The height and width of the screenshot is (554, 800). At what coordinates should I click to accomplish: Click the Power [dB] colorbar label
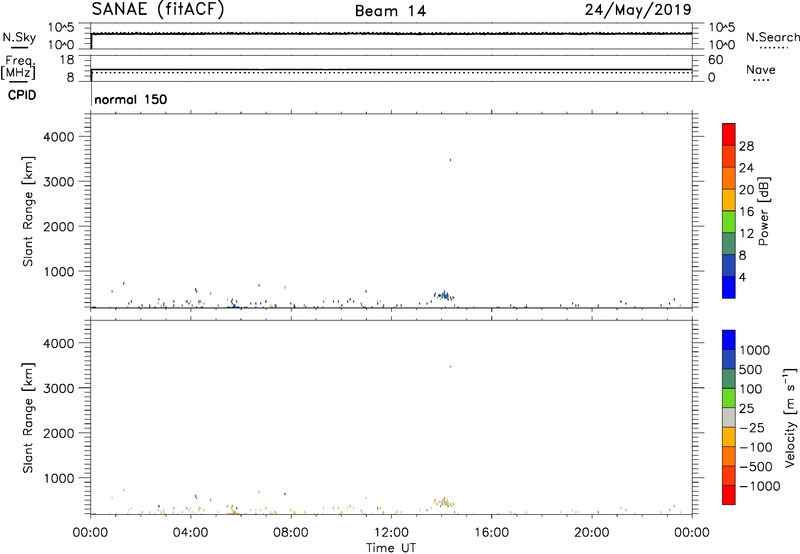pos(763,211)
